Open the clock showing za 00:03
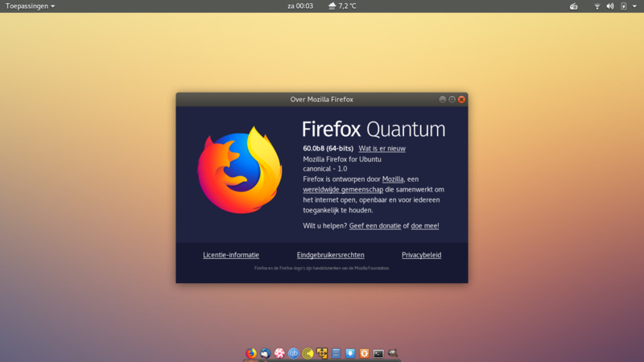This screenshot has height=362, width=644. (x=300, y=6)
